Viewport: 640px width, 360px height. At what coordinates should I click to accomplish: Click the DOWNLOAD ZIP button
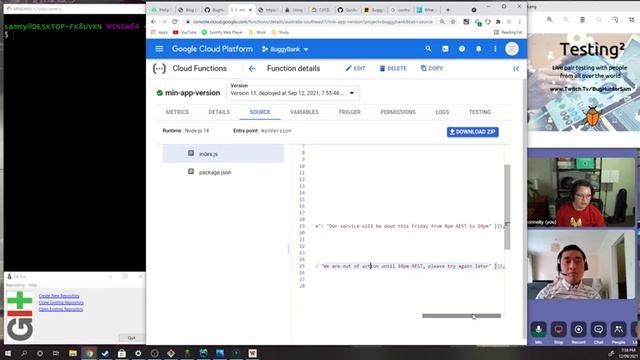click(473, 132)
